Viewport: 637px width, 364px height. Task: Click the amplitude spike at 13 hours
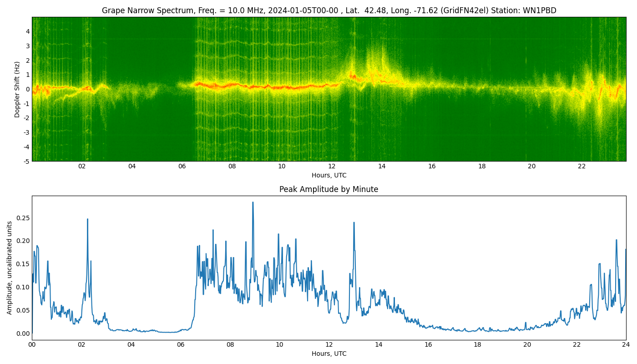[x=354, y=223]
